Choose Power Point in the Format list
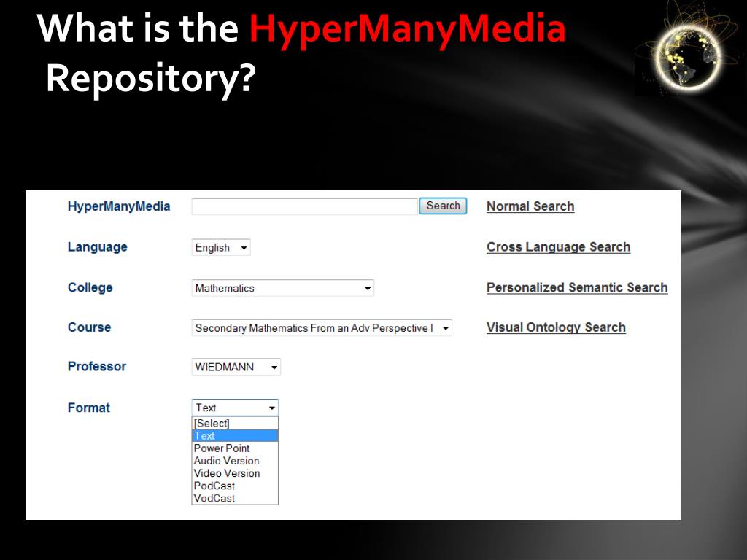Viewport: 747px width, 560px height. [x=235, y=448]
